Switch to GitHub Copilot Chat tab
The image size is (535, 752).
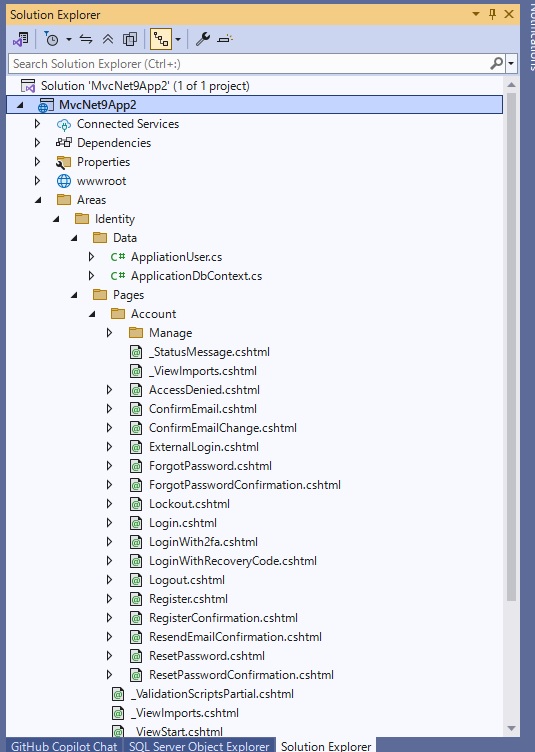(64, 746)
